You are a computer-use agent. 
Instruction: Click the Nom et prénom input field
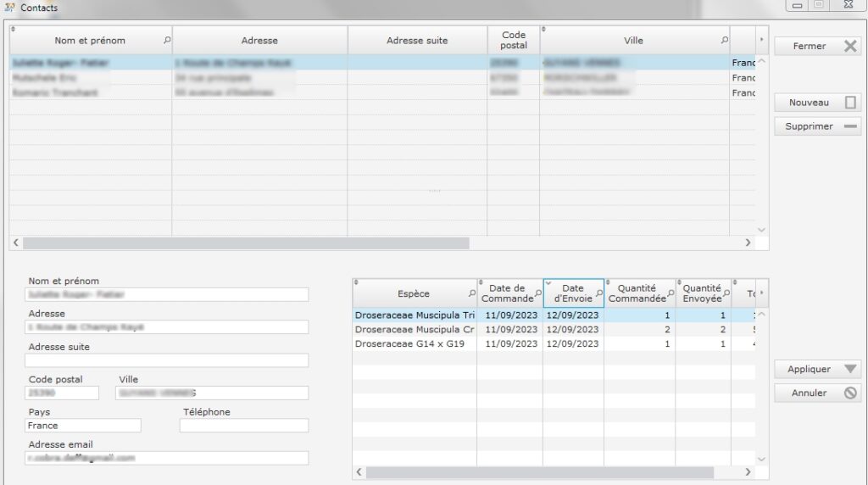pos(167,294)
